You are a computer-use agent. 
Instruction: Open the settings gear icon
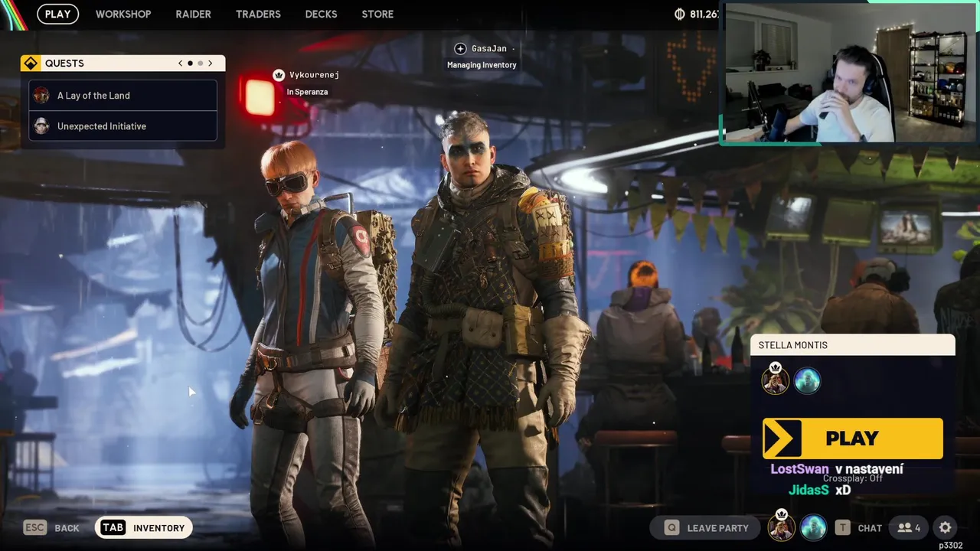pyautogui.click(x=946, y=527)
